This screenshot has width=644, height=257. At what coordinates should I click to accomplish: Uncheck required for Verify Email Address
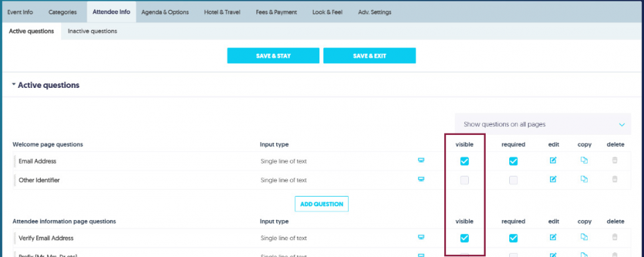coord(513,238)
